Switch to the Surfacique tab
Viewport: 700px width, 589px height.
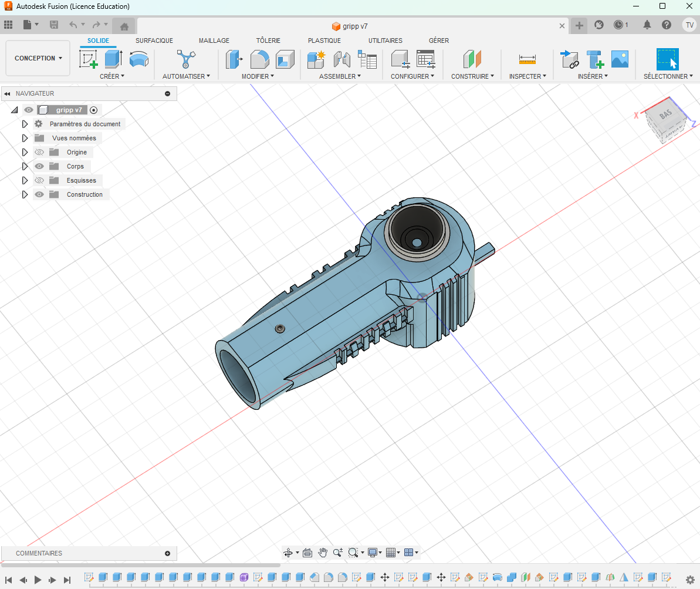(154, 41)
